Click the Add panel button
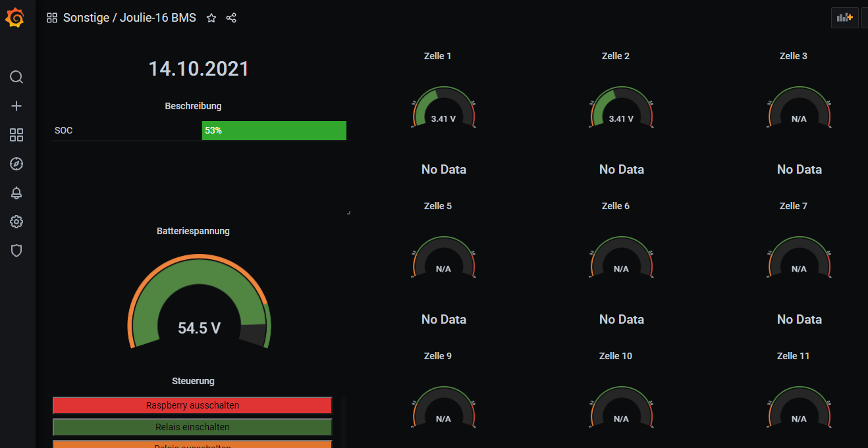 pyautogui.click(x=844, y=18)
